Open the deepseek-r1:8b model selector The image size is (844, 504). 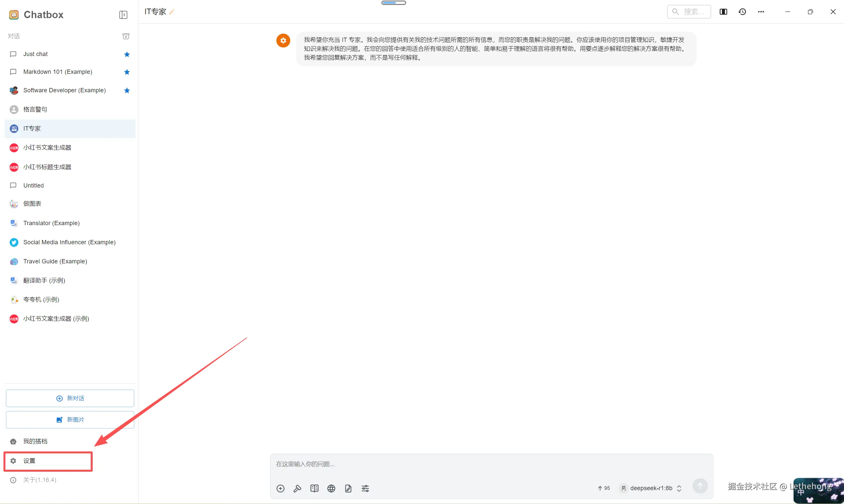(651, 488)
